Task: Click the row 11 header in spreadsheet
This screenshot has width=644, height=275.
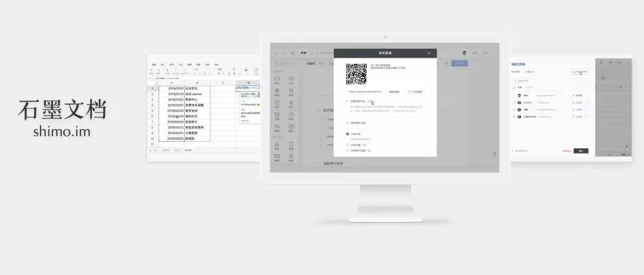Action: [x=153, y=144]
